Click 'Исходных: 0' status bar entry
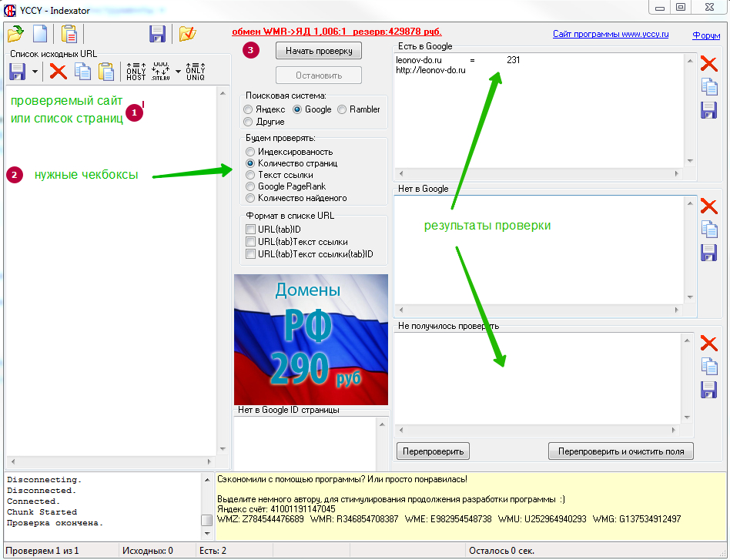The height and width of the screenshot is (560, 730). click(148, 551)
